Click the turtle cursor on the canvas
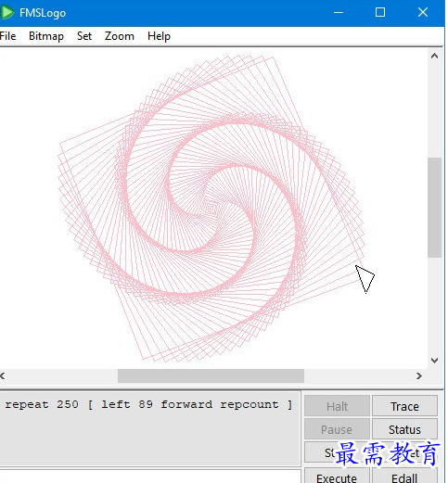Screen dimensions: 448x483 point(365,278)
